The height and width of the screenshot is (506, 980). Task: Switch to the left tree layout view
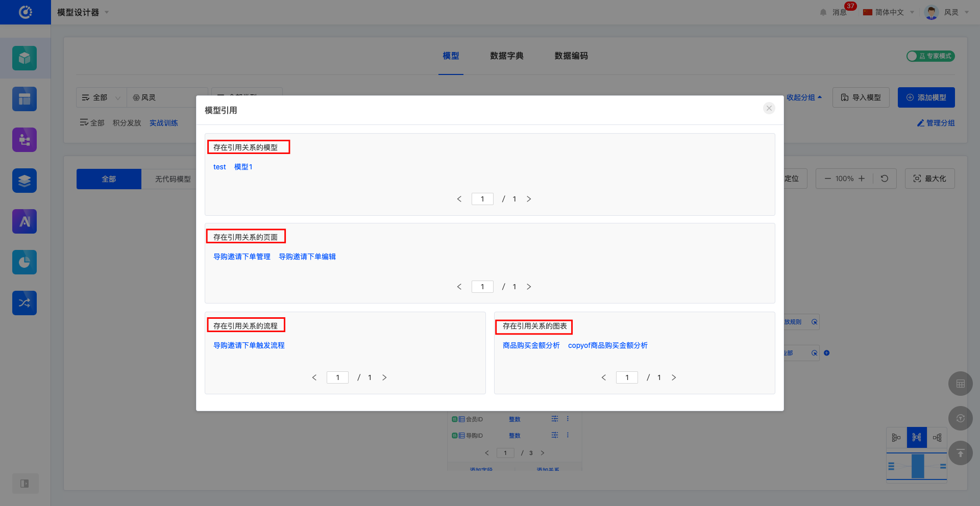(x=896, y=438)
